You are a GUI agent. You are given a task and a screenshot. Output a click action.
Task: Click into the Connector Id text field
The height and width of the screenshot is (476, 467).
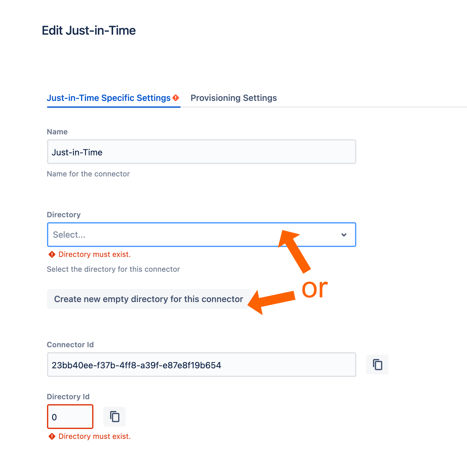(201, 365)
